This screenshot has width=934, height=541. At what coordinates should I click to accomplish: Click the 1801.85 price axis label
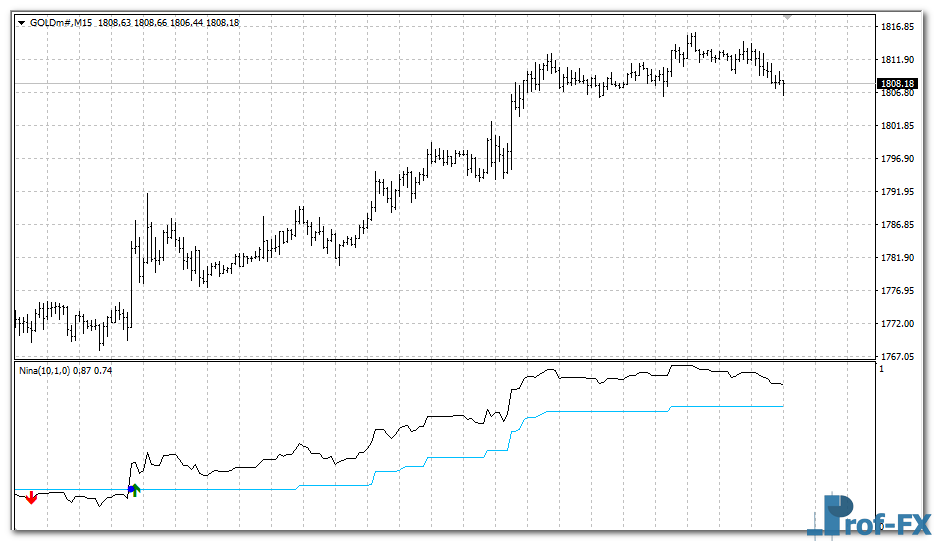pos(896,126)
